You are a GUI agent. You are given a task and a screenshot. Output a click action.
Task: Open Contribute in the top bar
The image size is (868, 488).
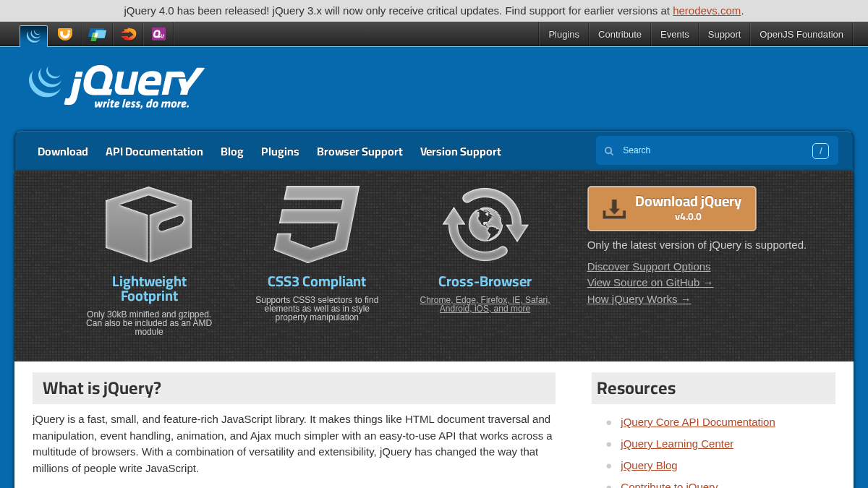620,34
